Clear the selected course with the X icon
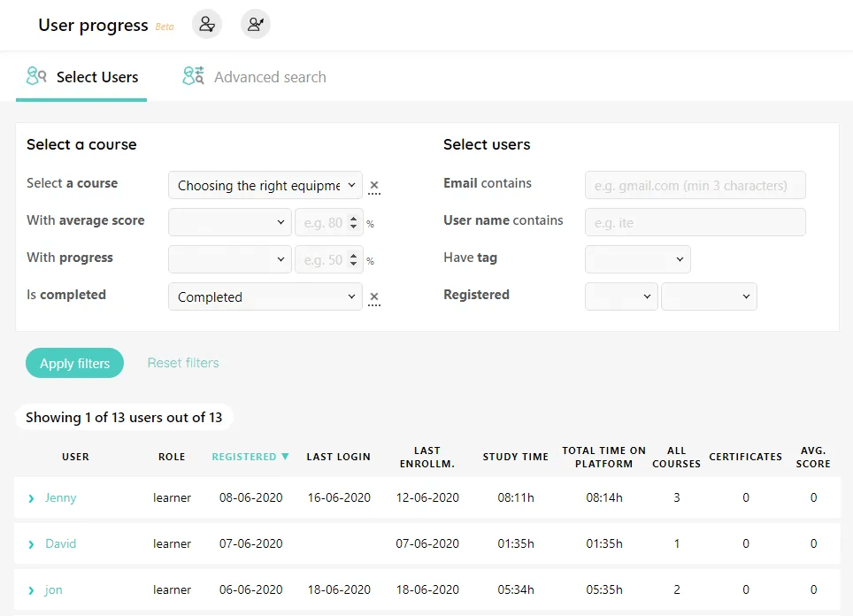 (373, 186)
